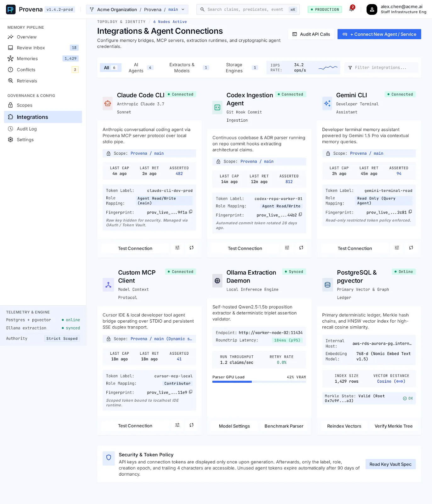The image size is (432, 504).
Task: Click the Ollama Extraction Daemon chip icon
Action: tap(217, 281)
